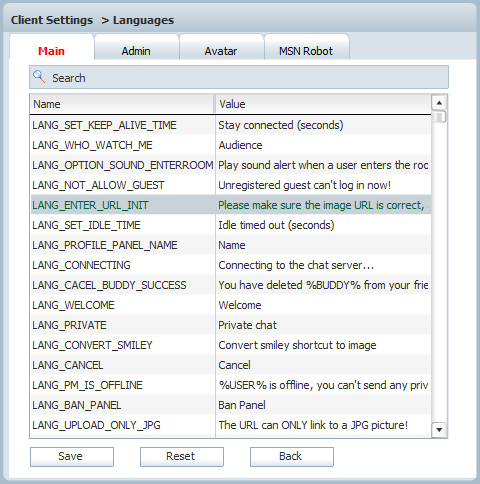Sort by the Name column header
Screen dimensions: 480x484
click(122, 104)
